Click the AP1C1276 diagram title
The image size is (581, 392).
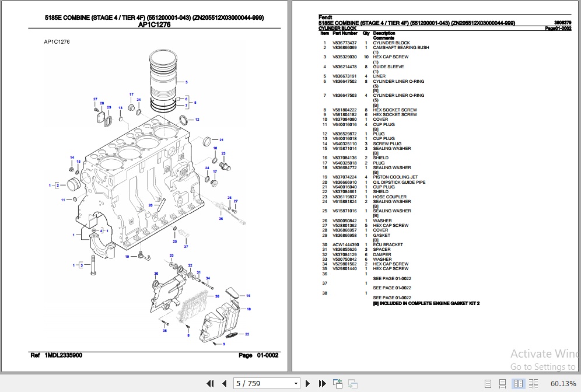[154, 25]
